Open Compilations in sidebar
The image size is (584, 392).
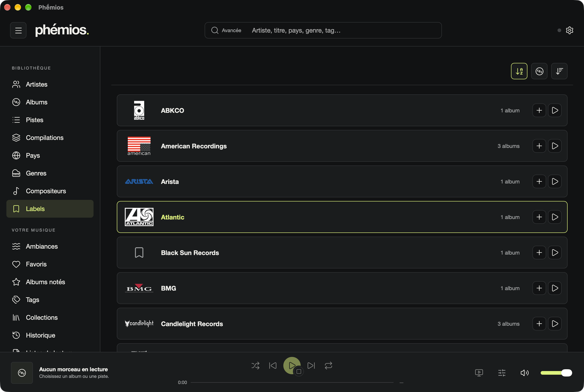(x=50, y=138)
